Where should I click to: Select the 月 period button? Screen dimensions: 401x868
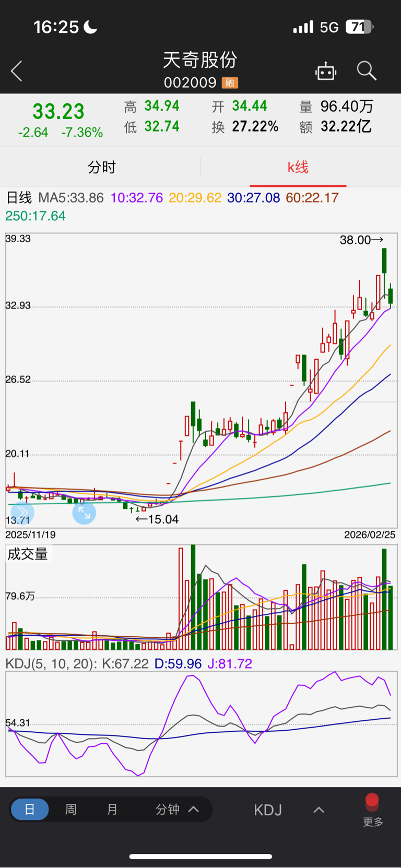coord(112,810)
